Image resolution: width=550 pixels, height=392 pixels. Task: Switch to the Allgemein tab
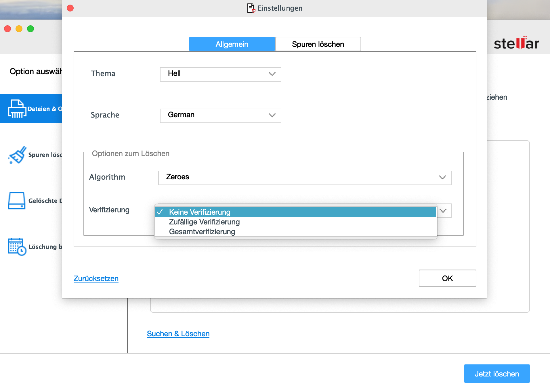tap(232, 44)
